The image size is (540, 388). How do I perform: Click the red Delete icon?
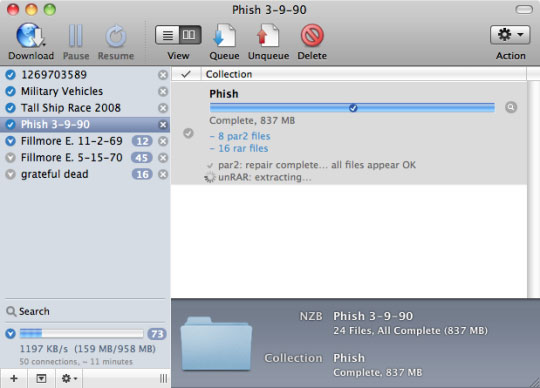pos(312,35)
